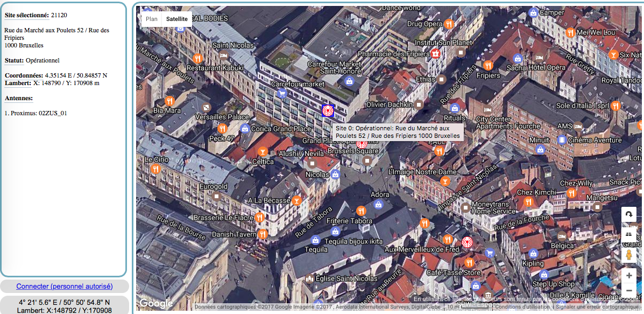Click the 'Lambert: X: 148790 / Y: 170908 m' line
The width and height of the screenshot is (644, 314).
52,83
